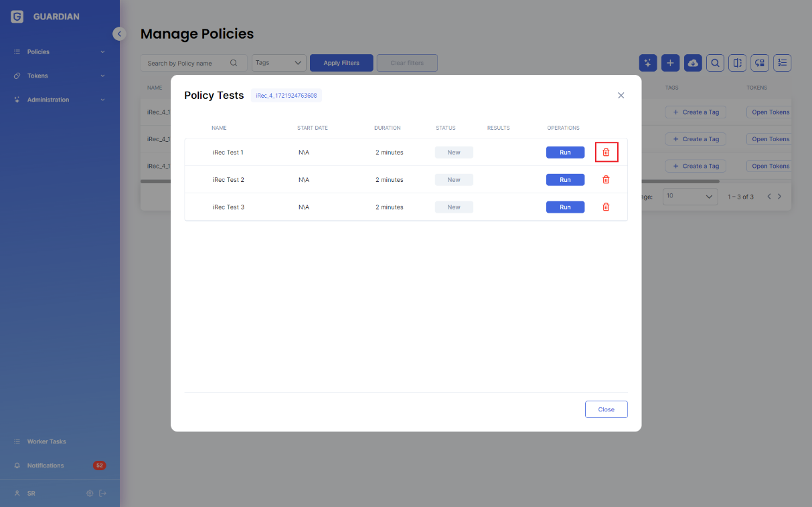Expand the Tokens sidebar menu

tap(60, 76)
